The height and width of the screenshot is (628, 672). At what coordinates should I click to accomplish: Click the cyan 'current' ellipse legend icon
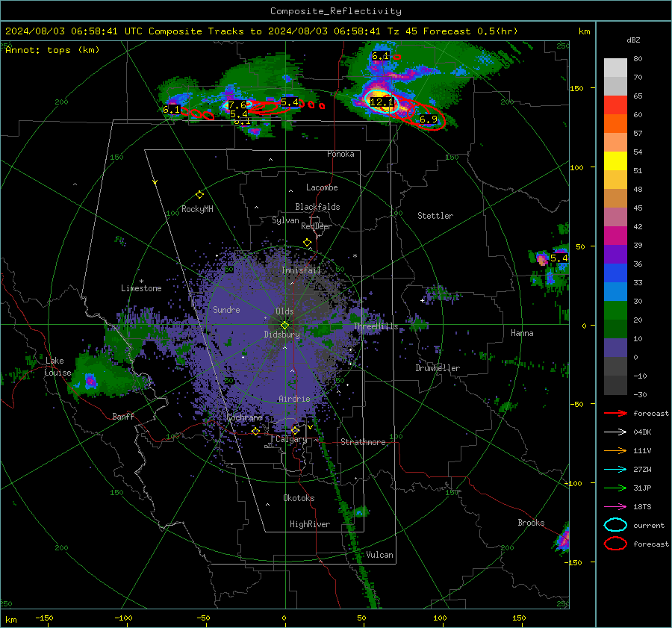(x=615, y=525)
